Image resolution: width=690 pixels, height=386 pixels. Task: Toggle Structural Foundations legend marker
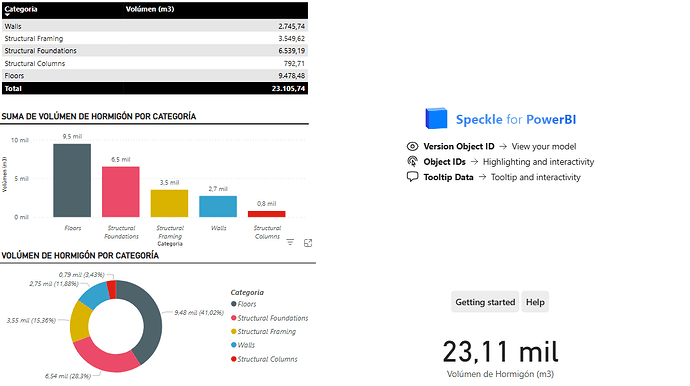click(x=234, y=318)
